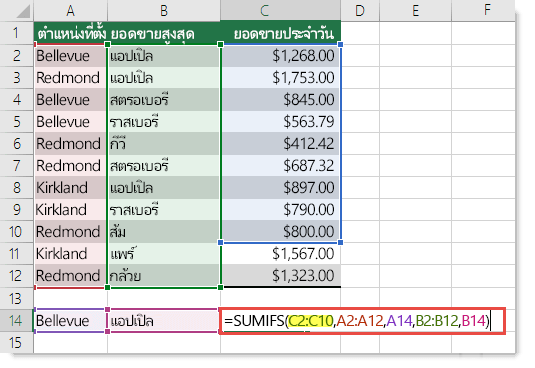Click cell with $1,567.00
Screen dimensions: 535x368
pyautogui.click(x=280, y=254)
